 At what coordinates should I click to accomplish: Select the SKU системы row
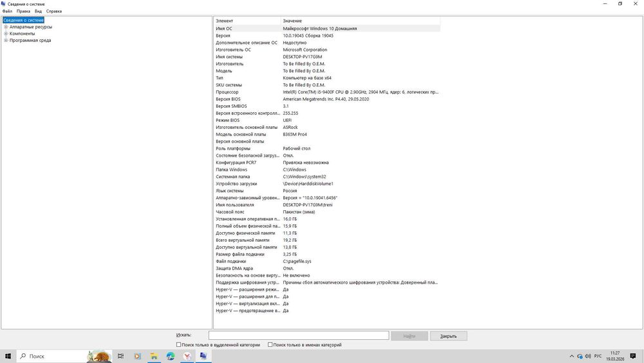click(327, 85)
